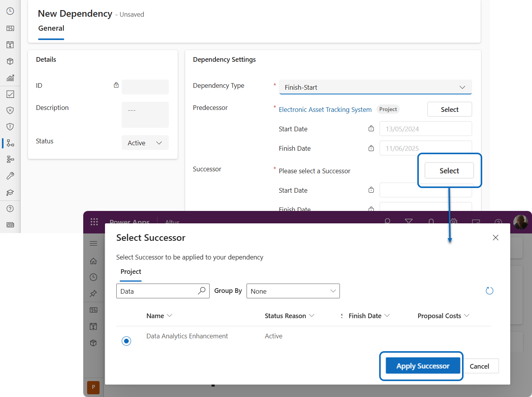532x397 pixels.
Task: Open the Power Apps waffle launcher
Action: click(x=94, y=222)
